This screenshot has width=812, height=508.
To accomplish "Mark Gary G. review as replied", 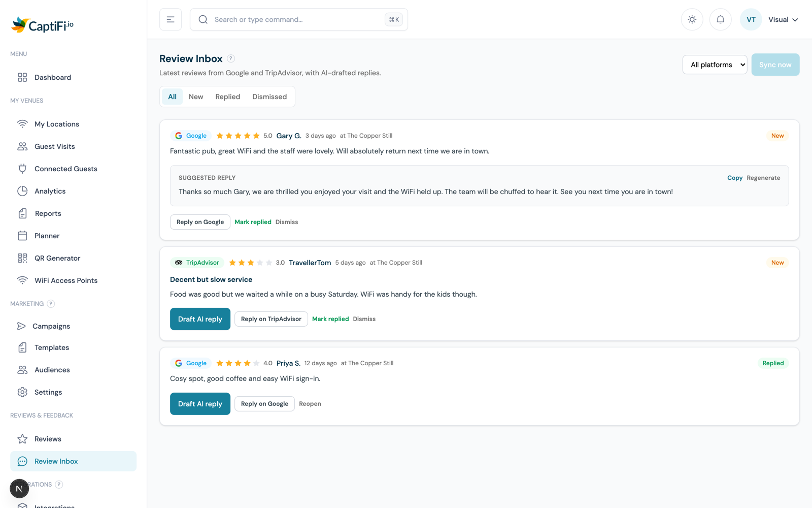I will tap(253, 222).
